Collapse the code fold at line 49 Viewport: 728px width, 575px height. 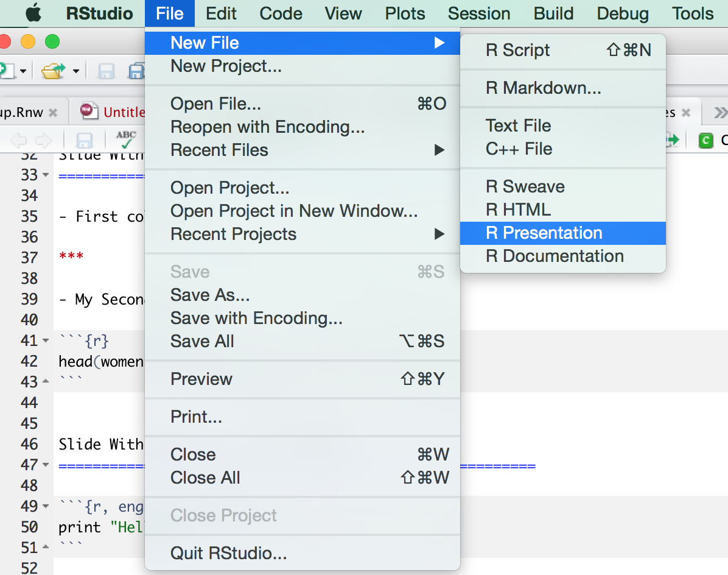pyautogui.click(x=46, y=506)
